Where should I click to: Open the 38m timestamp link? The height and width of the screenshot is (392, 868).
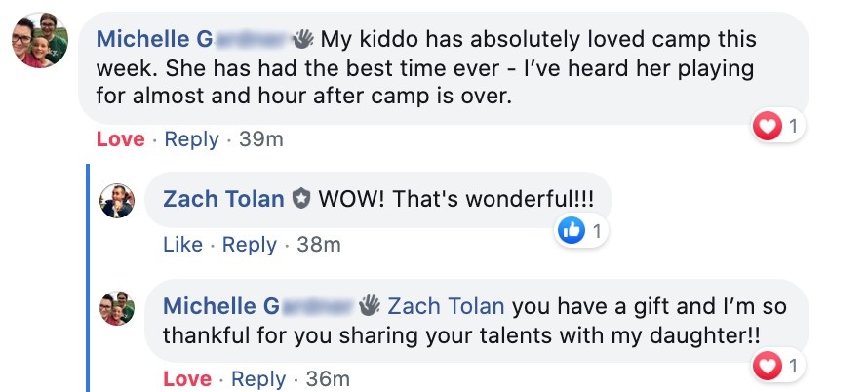pyautogui.click(x=319, y=245)
